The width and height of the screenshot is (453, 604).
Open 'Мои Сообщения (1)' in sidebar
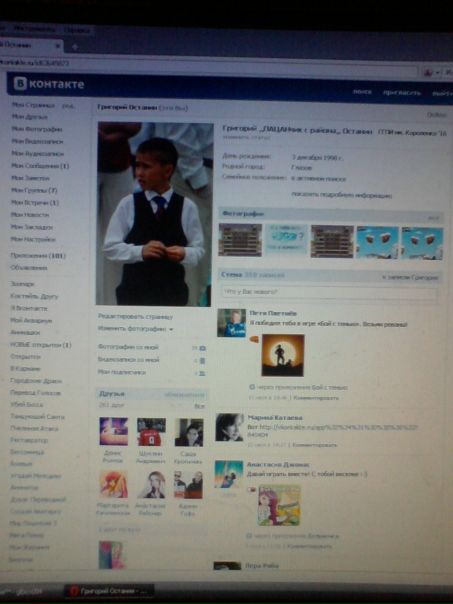[40, 166]
